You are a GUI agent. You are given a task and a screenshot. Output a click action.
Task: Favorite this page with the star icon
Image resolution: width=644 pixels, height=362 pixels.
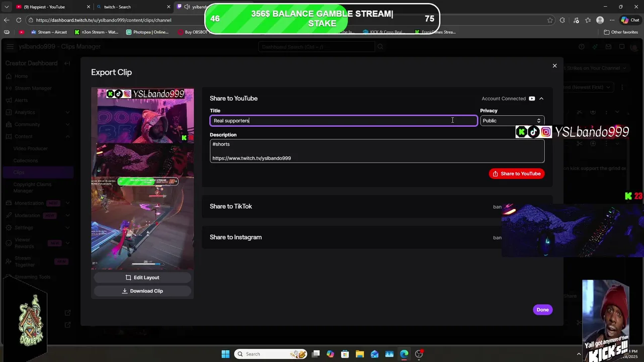pos(550,20)
